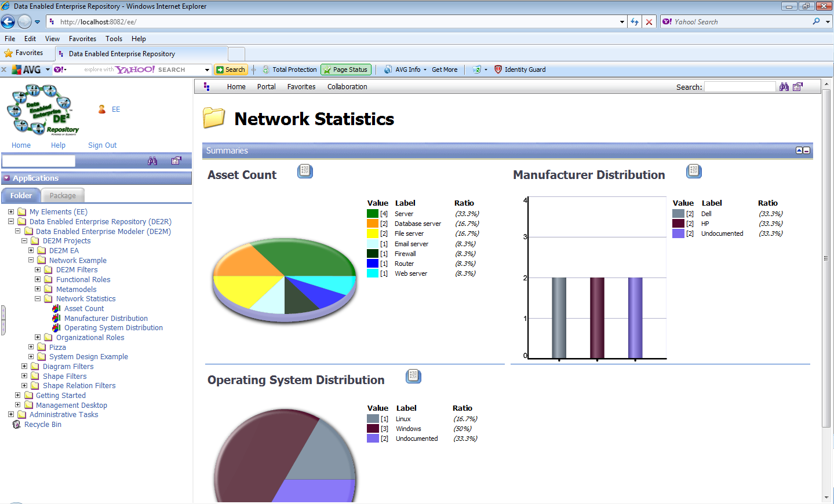Click the Get More button
This screenshot has width=834, height=504.
(445, 70)
